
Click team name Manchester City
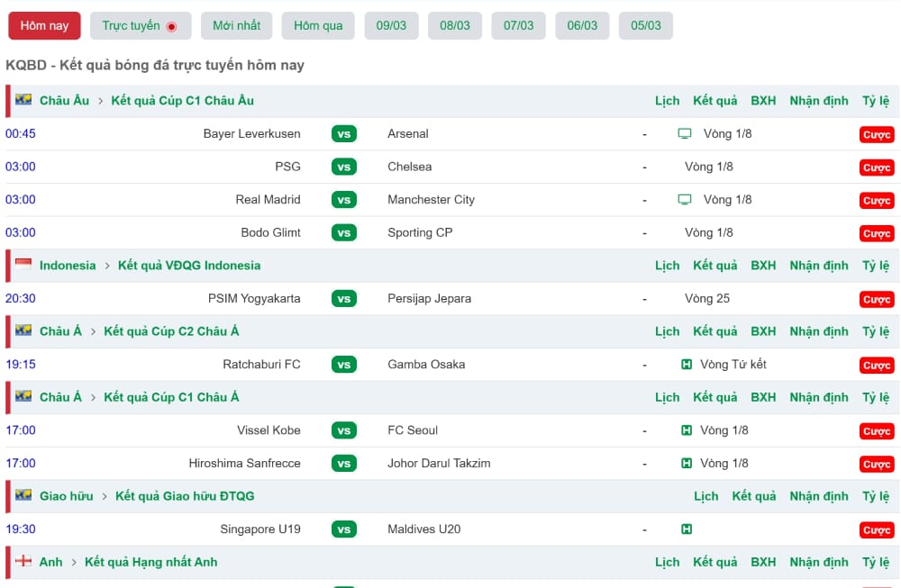pos(431,200)
